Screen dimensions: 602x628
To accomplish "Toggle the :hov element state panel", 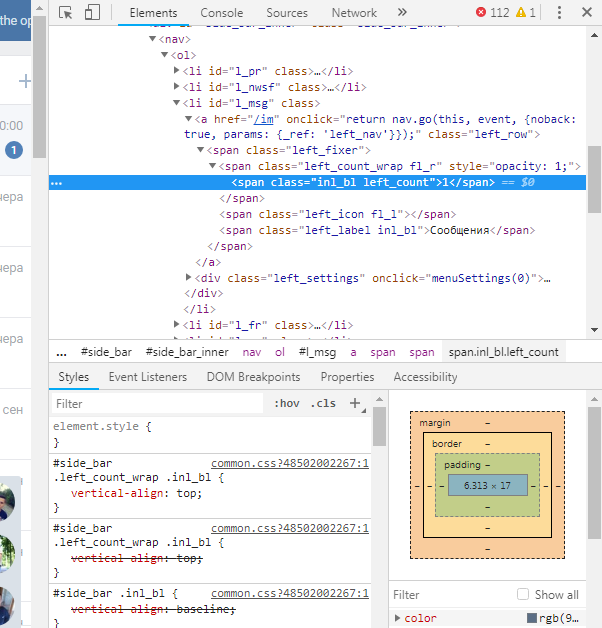I will (x=286, y=404).
